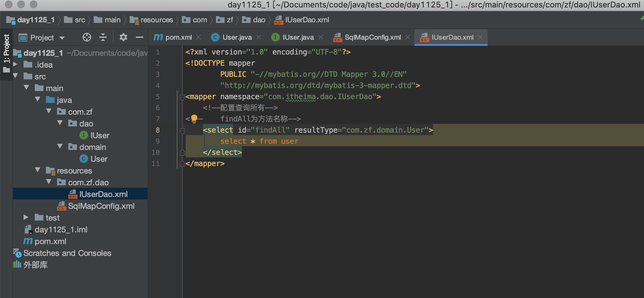Close the IUser.java editor tab
This screenshot has height=298, width=644.
[321, 37]
